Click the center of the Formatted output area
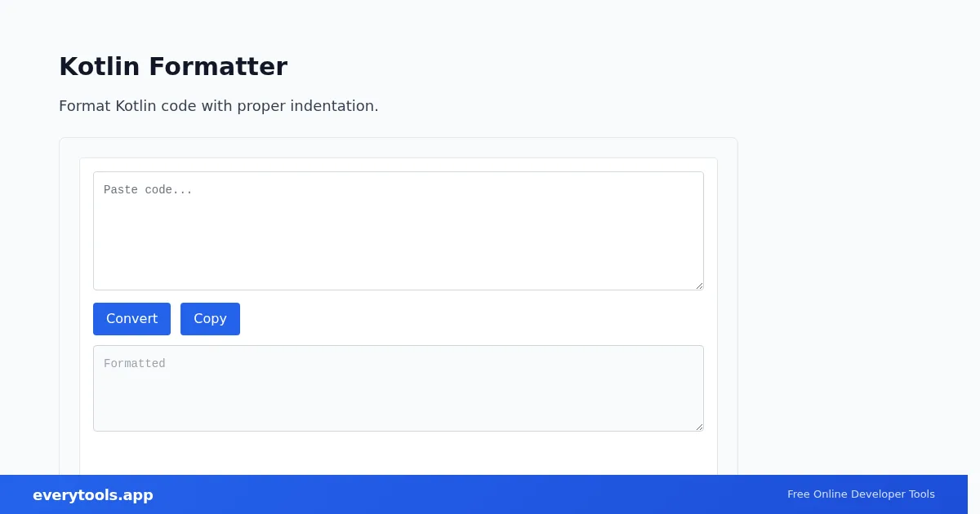Screen dimensions: 980x514 click(x=399, y=388)
